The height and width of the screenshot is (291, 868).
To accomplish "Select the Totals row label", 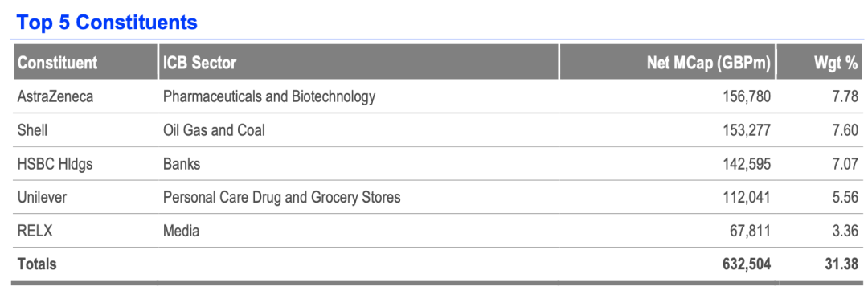I will pyautogui.click(x=37, y=264).
